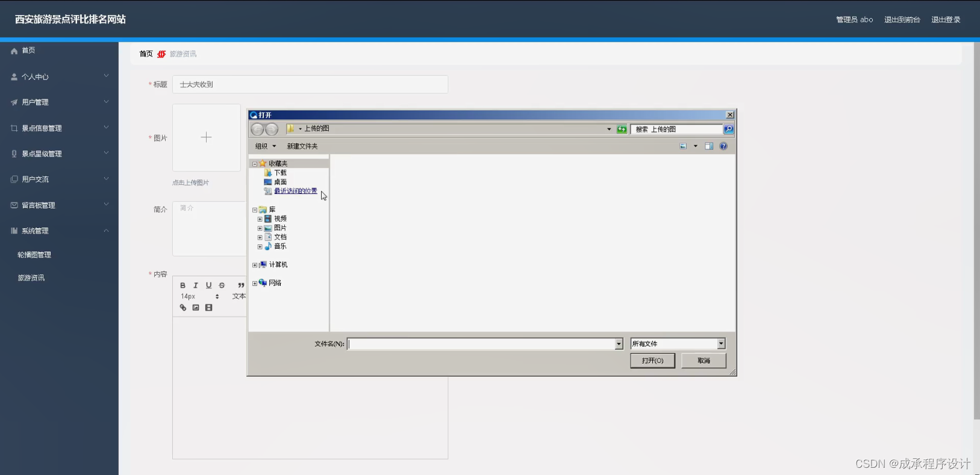Insert a video using the editor video icon
980x475 pixels.
click(x=209, y=308)
